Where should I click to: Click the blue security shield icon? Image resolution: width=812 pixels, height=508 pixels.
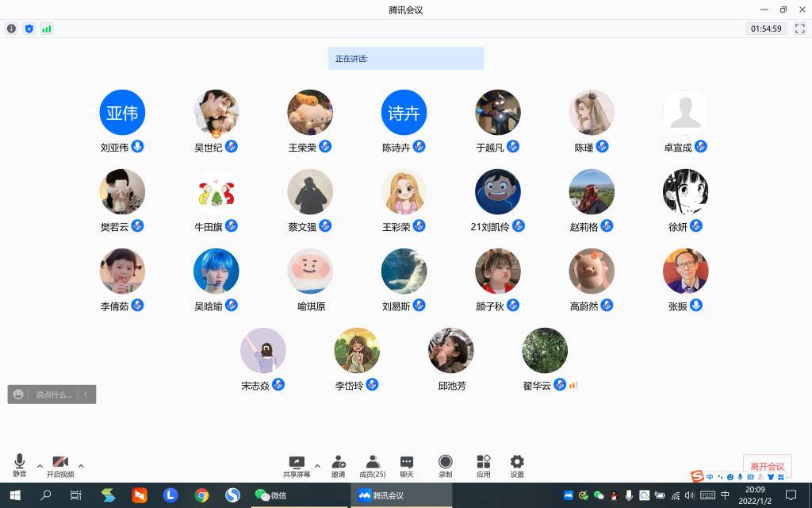point(29,29)
